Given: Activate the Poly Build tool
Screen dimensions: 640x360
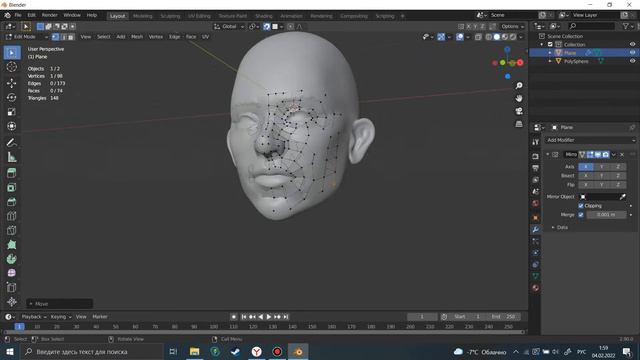Looking at the screenshot, I should pos(12,244).
